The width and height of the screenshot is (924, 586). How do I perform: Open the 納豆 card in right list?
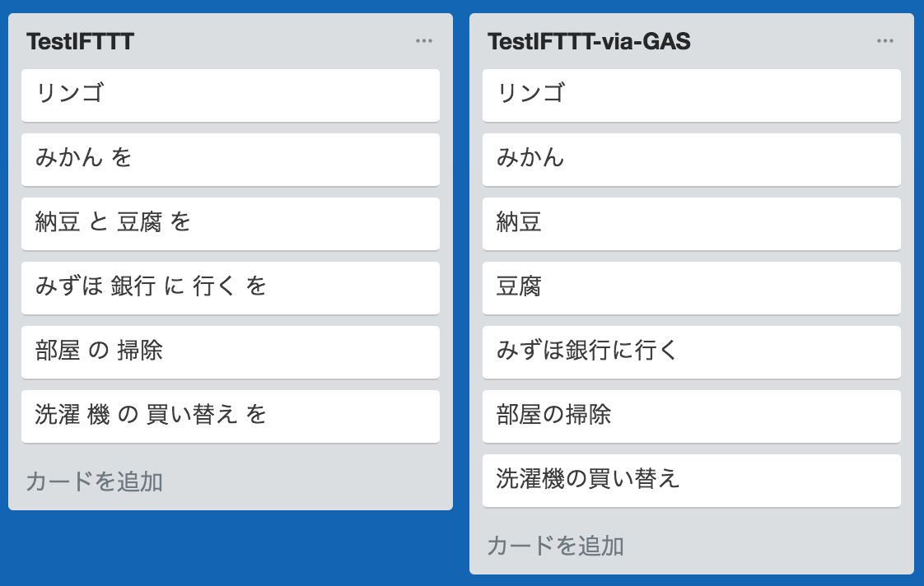pos(691,223)
